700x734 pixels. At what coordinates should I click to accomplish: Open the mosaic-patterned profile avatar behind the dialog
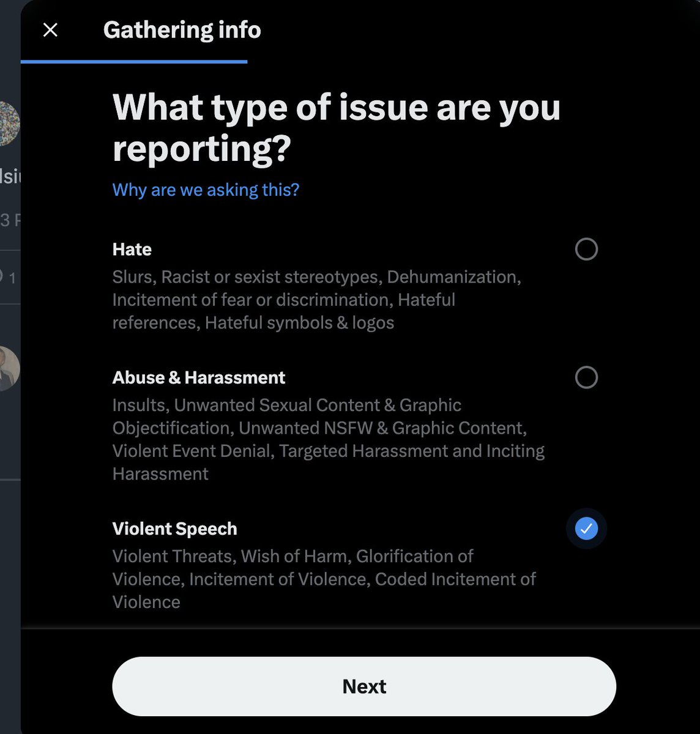coord(10,124)
